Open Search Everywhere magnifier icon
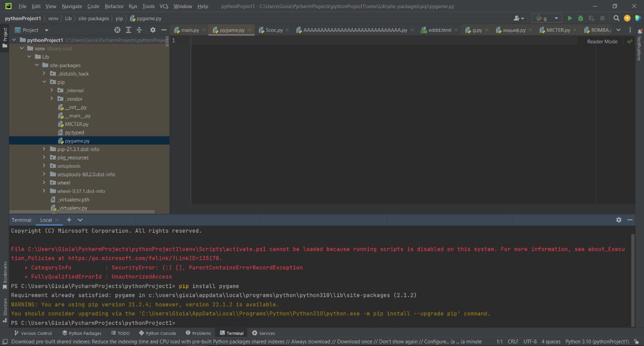Screen dimensions: 644x346 [616, 18]
